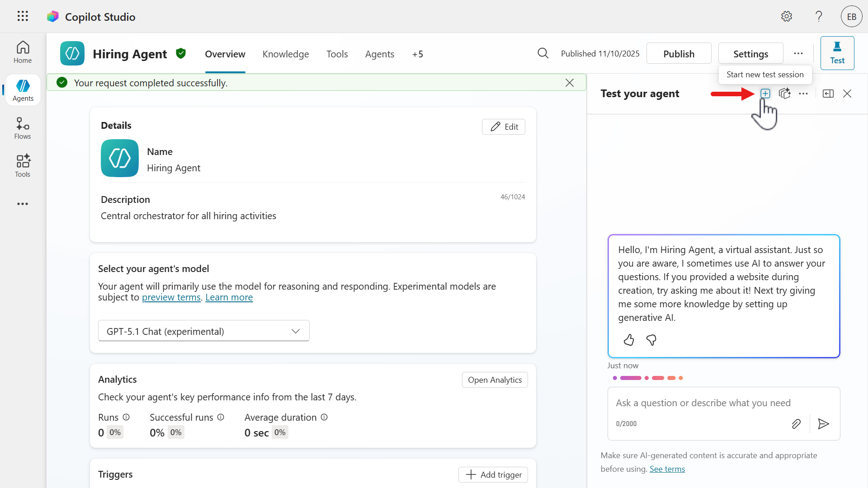Toggle side panel layout icon
The image size is (868, 488).
828,94
